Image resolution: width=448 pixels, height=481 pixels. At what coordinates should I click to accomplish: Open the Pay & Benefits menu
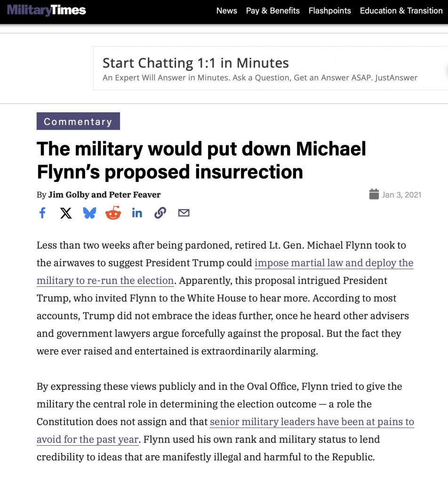coord(272,11)
